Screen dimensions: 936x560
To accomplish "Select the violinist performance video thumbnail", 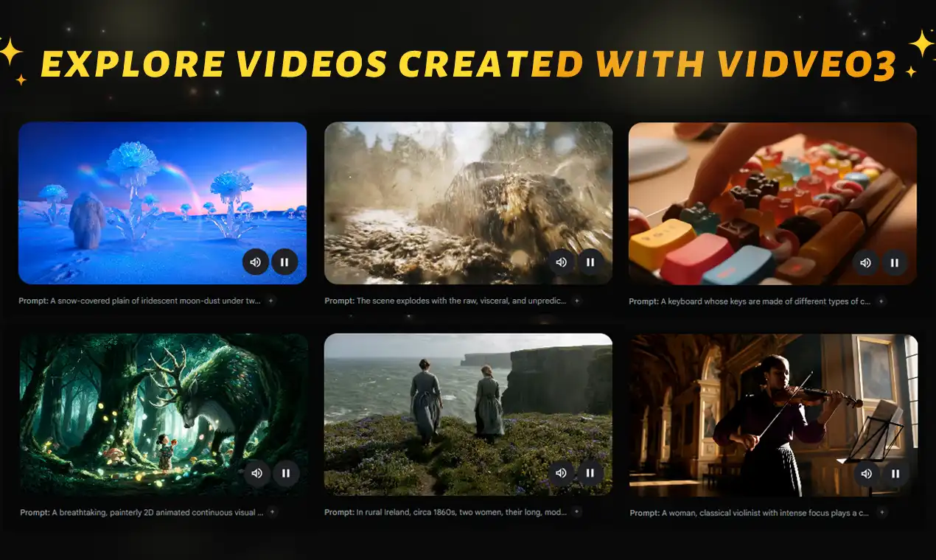I will click(737, 398).
